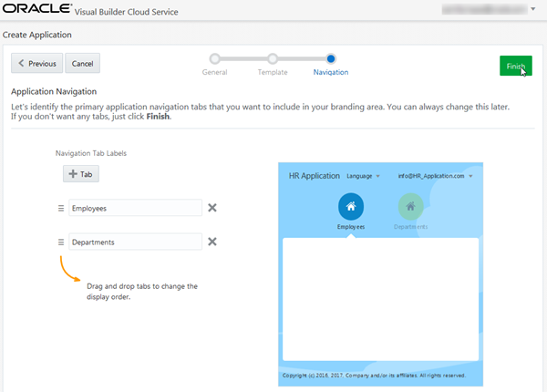Click the green Finish button
Screen dimensions: 547x392
(516, 66)
